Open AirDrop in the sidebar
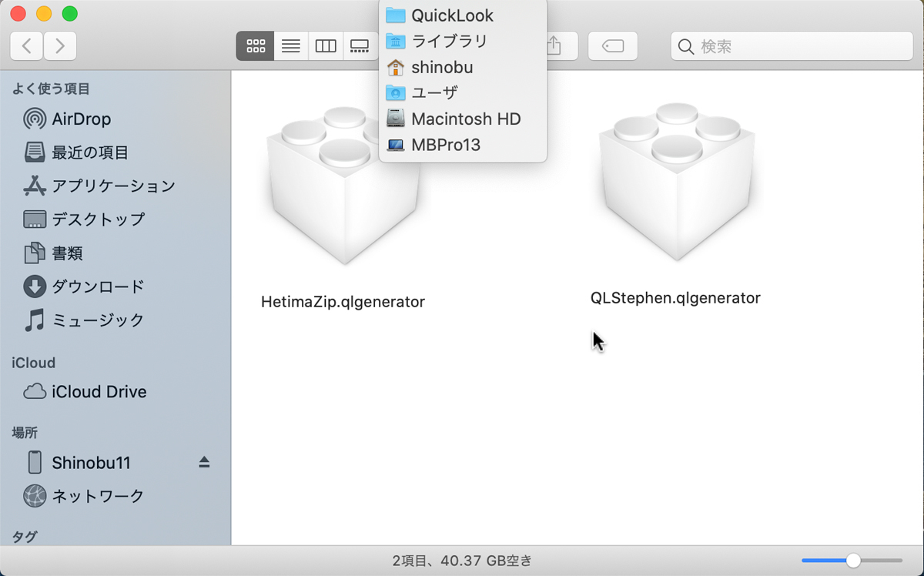Image resolution: width=924 pixels, height=576 pixels. pyautogui.click(x=115, y=119)
